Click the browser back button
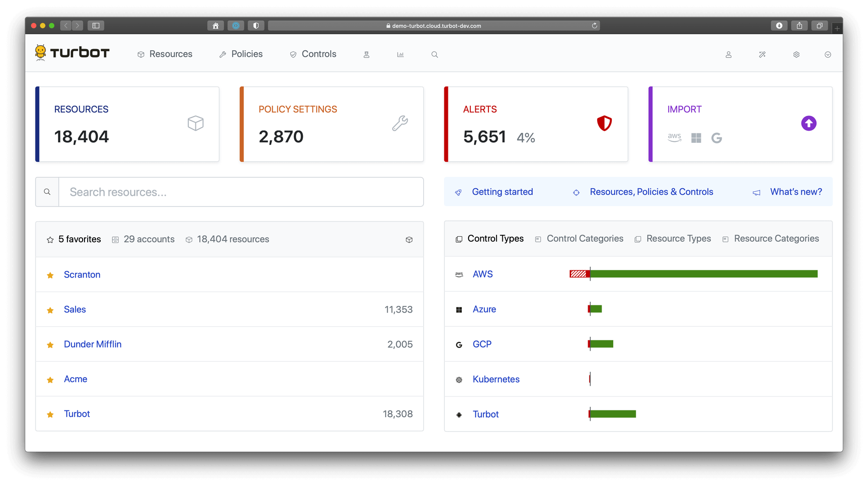This screenshot has width=868, height=485. 66,26
